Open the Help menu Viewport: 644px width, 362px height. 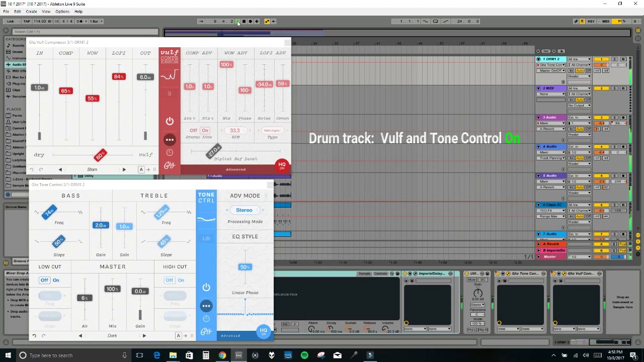78,12
